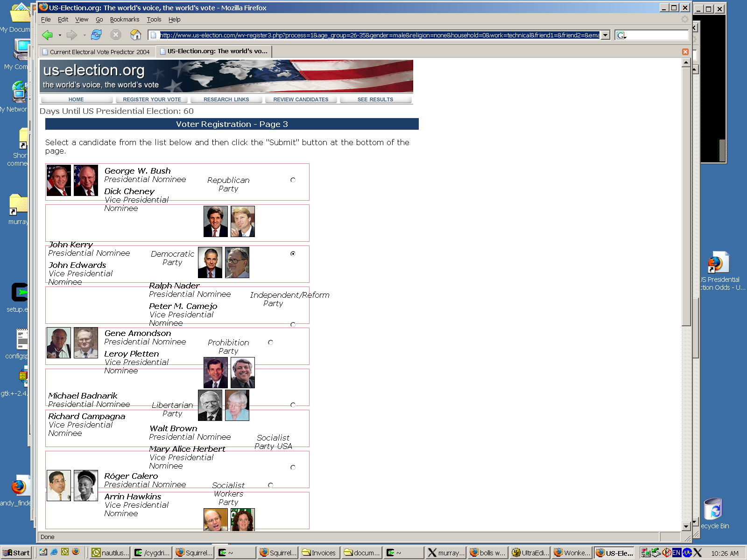
Task: Reload the page with the refresh icon
Action: click(96, 35)
